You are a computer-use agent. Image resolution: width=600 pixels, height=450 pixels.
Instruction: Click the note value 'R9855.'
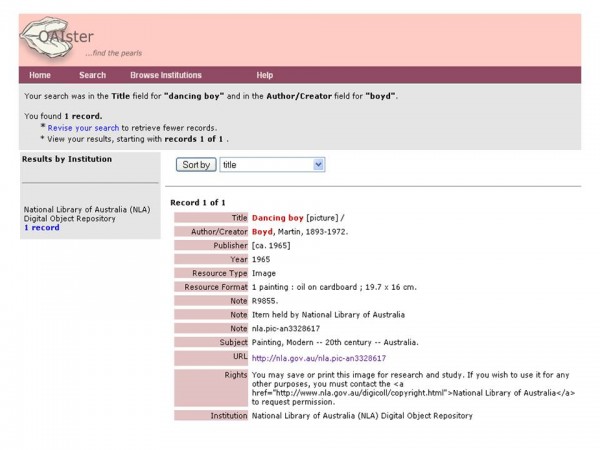(265, 301)
